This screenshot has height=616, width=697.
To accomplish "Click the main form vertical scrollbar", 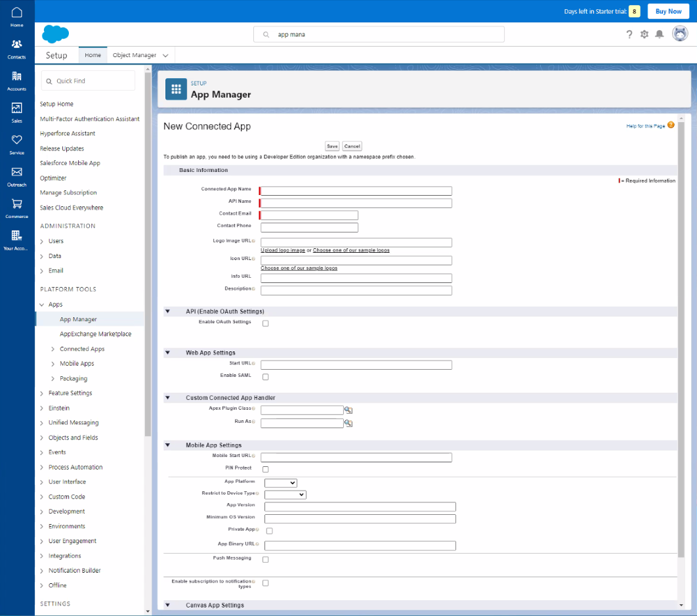I will click(x=681, y=338).
